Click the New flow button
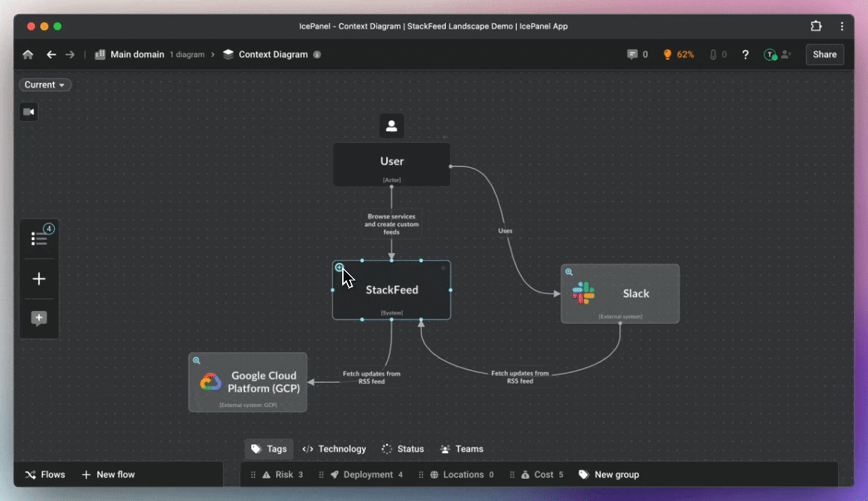 click(x=108, y=475)
